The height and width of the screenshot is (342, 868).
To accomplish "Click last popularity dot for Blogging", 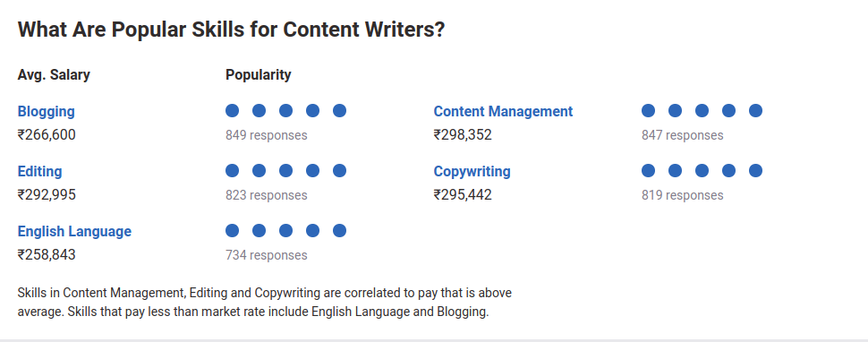I will [x=340, y=111].
